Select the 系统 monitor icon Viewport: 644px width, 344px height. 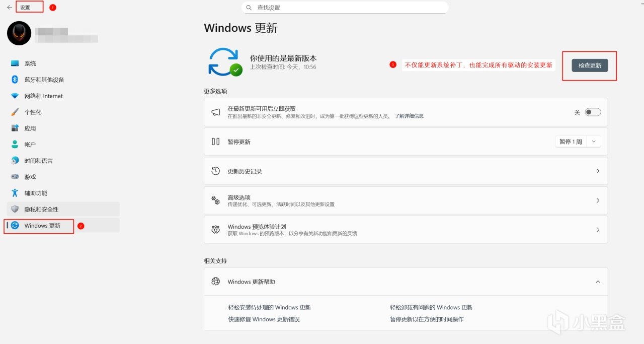pos(15,63)
